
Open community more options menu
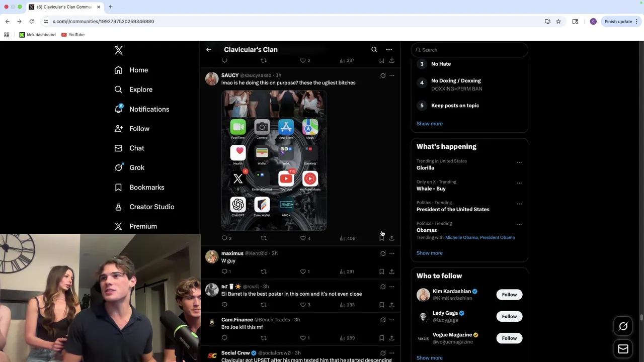pyautogui.click(x=389, y=50)
